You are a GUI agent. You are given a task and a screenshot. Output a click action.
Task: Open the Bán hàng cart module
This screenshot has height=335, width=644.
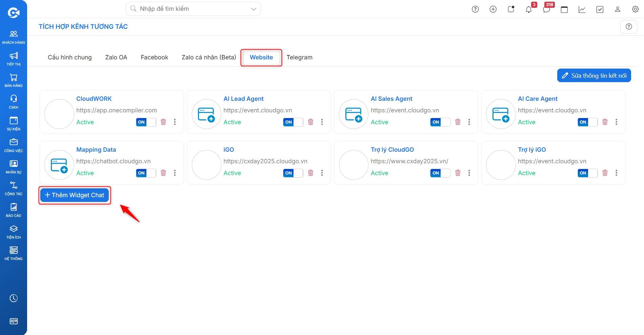pyautogui.click(x=14, y=80)
